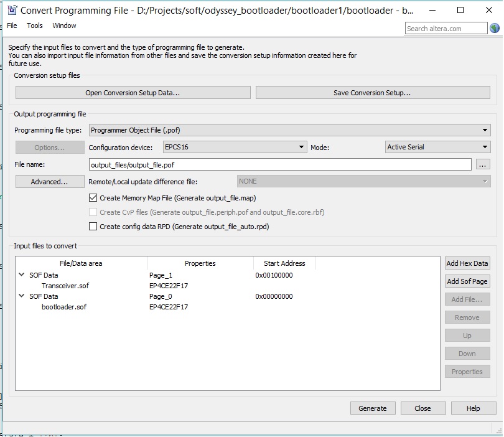The image size is (504, 437).
Task: Maximize the Convert Programming File window
Action: tap(460, 10)
